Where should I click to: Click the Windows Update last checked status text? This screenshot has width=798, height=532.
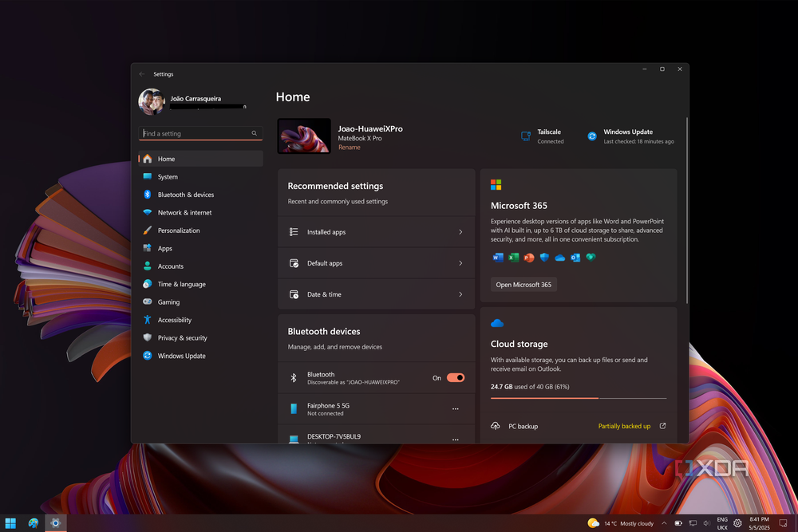coord(638,141)
